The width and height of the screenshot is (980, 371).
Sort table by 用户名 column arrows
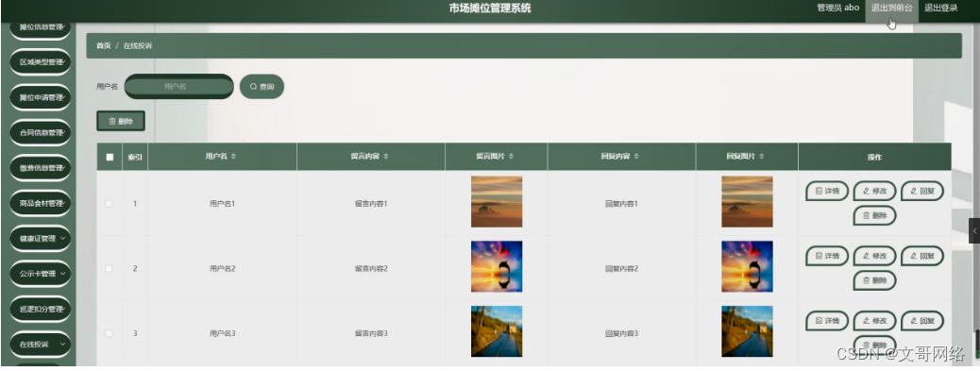[x=234, y=157]
